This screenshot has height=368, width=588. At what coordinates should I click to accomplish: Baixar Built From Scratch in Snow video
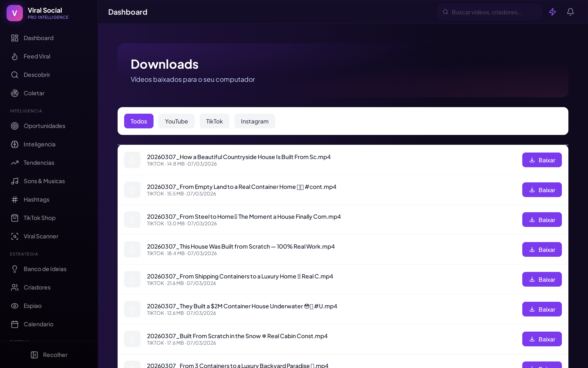point(542,339)
